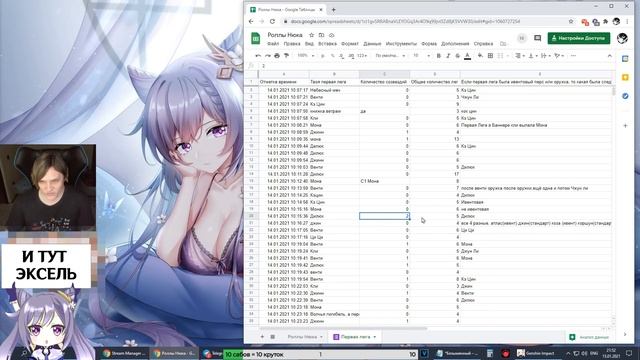The image size is (640, 360).
Task: Open Stream Manager in the taskbar
Action: 124,353
